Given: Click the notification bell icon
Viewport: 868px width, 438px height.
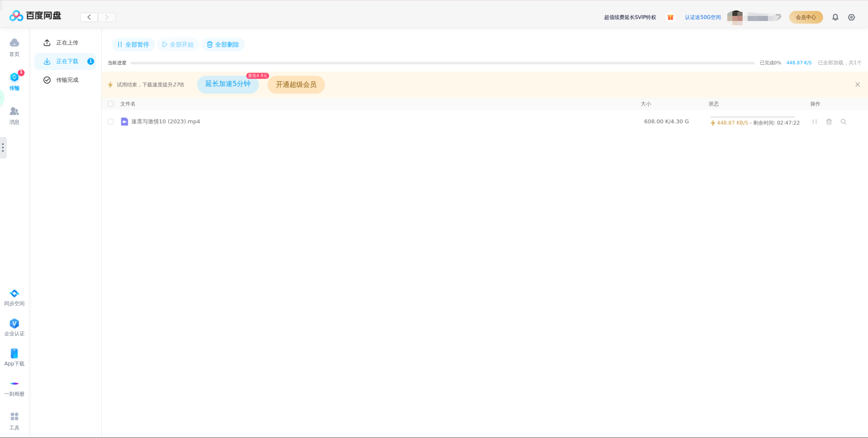Looking at the screenshot, I should pos(835,17).
